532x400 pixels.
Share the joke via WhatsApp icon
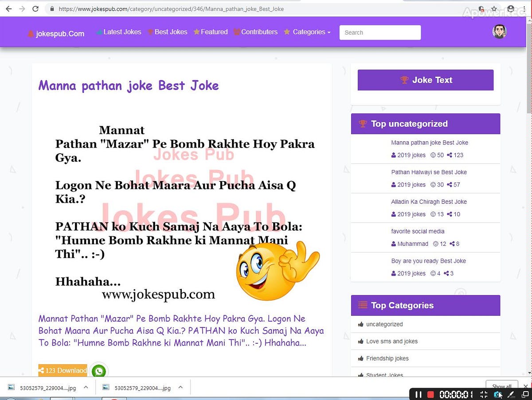tap(99, 371)
